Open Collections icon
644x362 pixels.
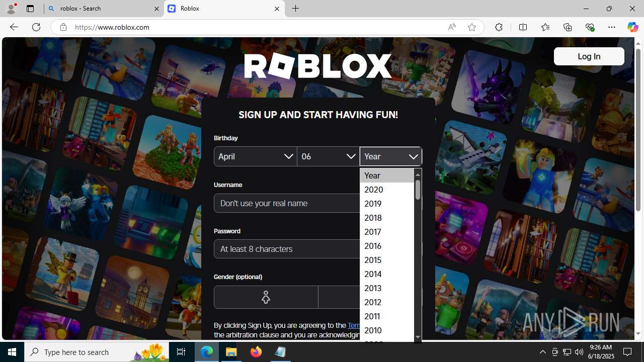tap(568, 27)
